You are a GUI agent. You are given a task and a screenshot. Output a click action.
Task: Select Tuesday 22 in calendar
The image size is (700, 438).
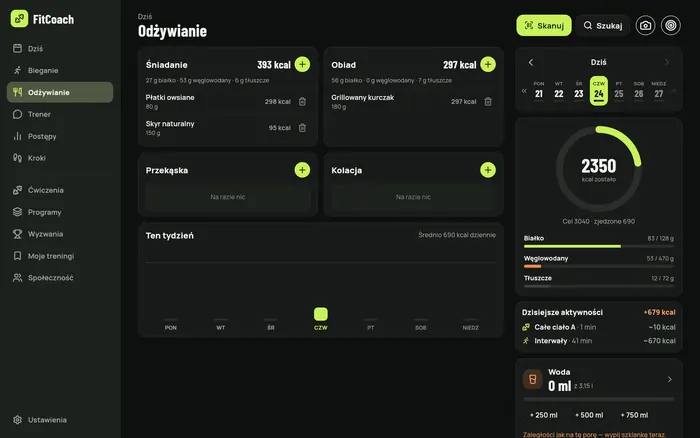pos(558,91)
